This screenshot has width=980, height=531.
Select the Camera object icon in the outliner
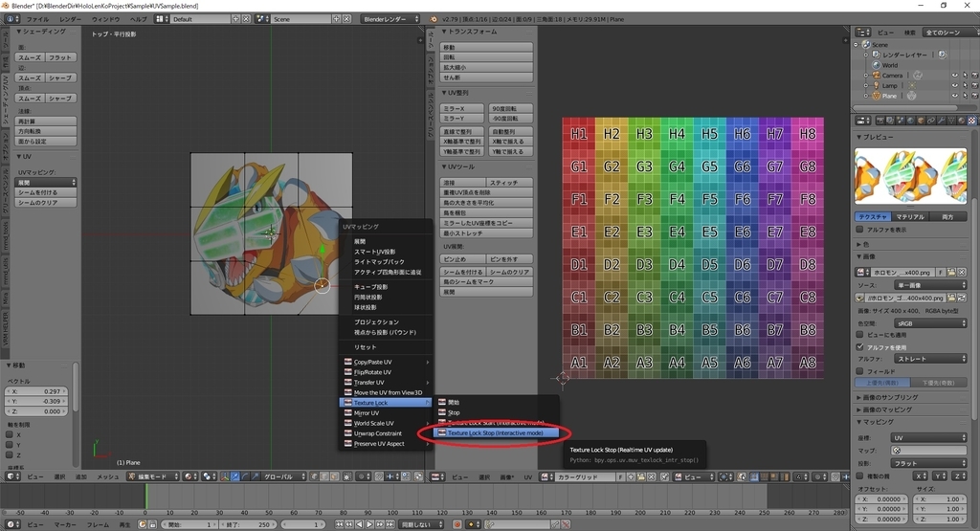(x=877, y=75)
